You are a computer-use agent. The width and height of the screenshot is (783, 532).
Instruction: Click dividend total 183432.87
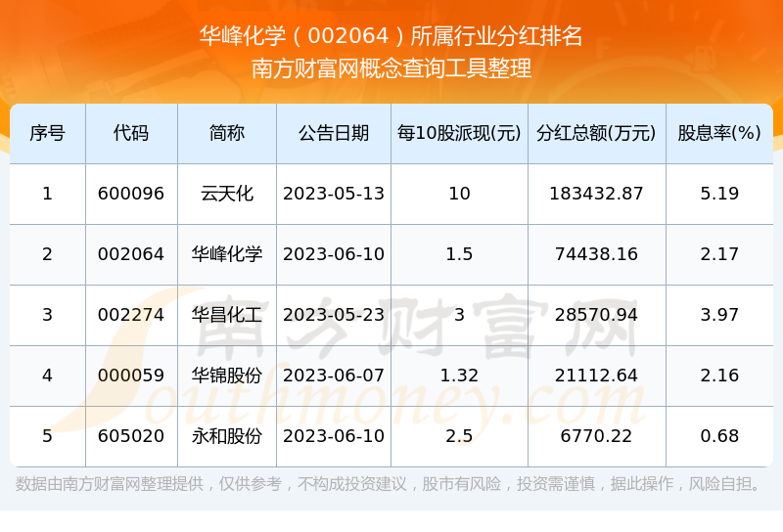point(596,194)
